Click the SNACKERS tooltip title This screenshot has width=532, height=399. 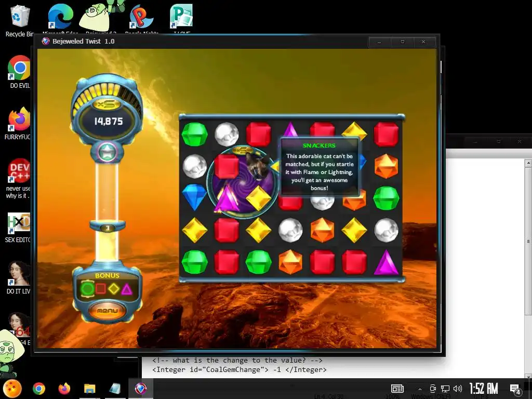(x=319, y=145)
